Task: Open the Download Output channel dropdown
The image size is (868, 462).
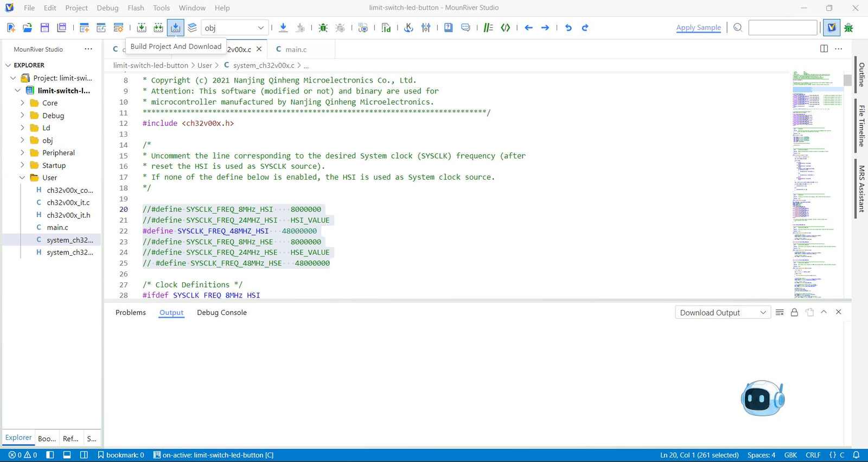Action: pos(723,313)
